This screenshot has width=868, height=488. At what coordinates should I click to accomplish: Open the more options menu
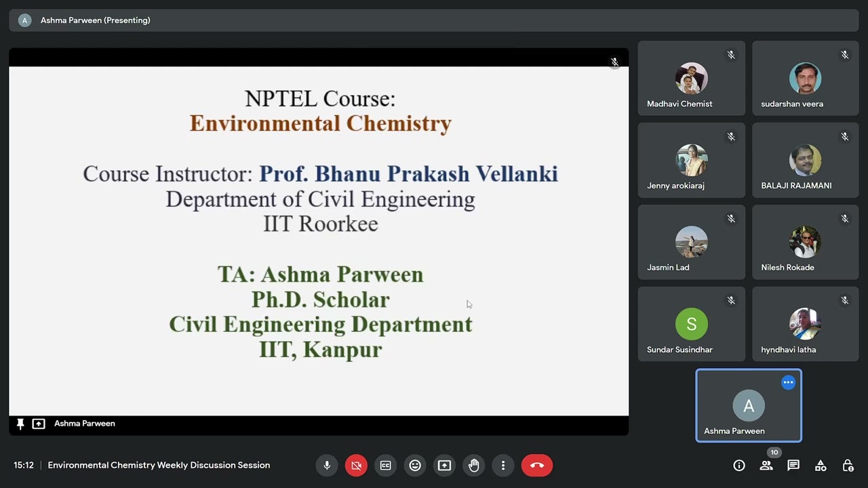(503, 466)
